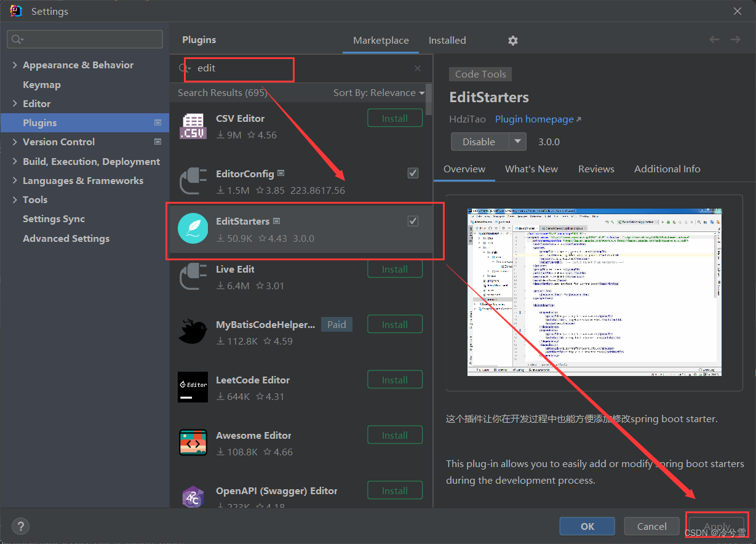Viewport: 756px width, 544px height.
Task: Click the EditorConfig plug icon
Action: [193, 182]
